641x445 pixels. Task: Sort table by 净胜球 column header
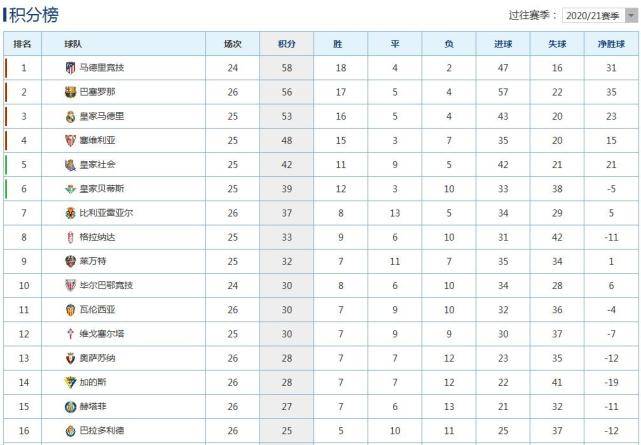(x=611, y=44)
